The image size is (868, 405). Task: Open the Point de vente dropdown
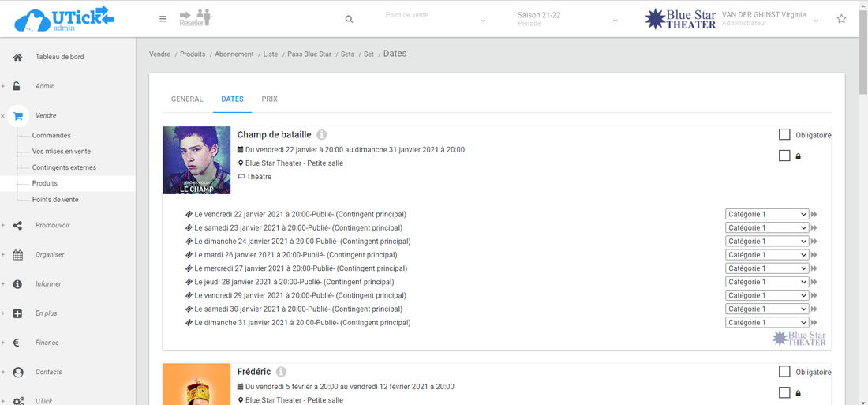coord(436,19)
